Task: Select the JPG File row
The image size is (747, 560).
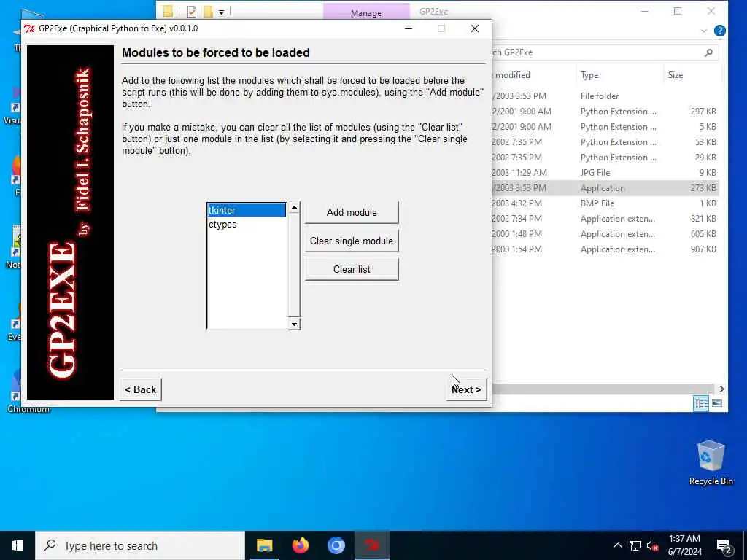Action: tap(605, 172)
